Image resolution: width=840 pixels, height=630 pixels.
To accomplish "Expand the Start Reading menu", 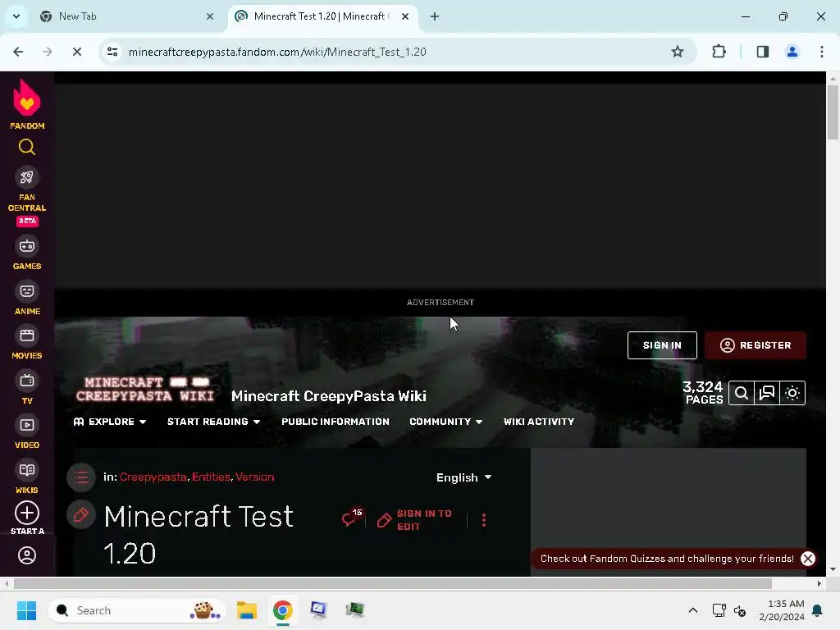I will click(214, 422).
